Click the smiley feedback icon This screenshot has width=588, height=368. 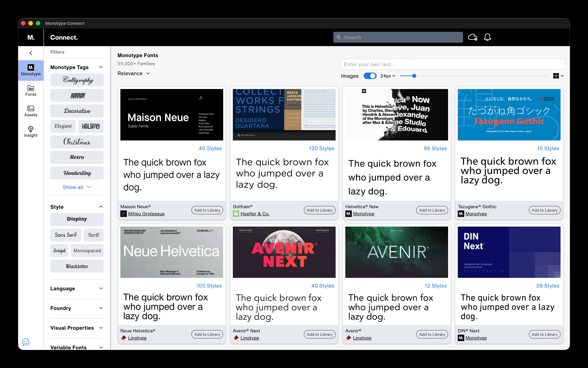26,342
